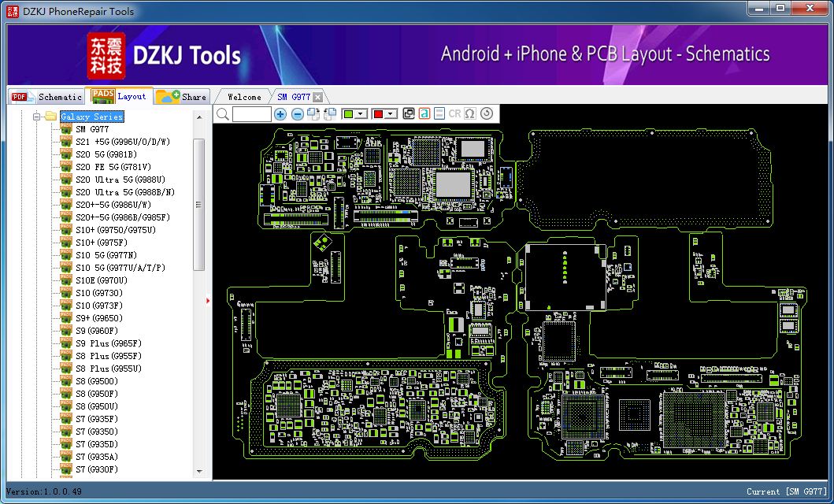
Task: Click the Current [SM G977] status text
Action: coord(787,491)
